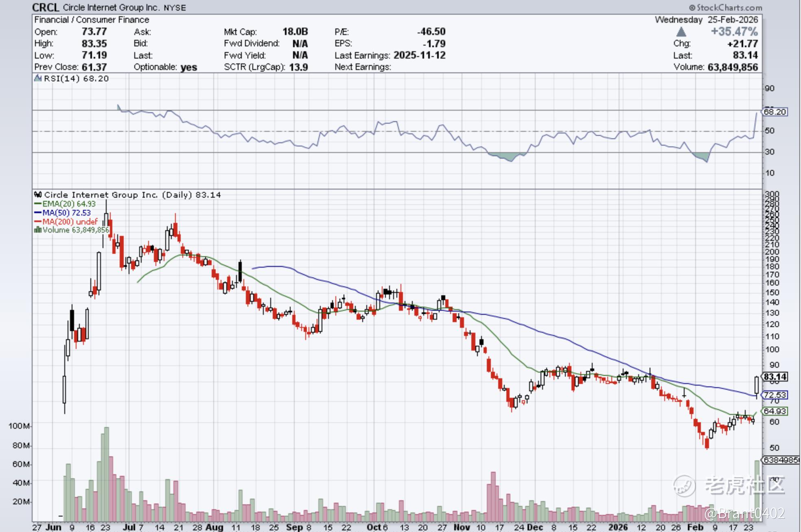
Task: Click the StockCharts.com copyright logo
Action: (x=726, y=7)
